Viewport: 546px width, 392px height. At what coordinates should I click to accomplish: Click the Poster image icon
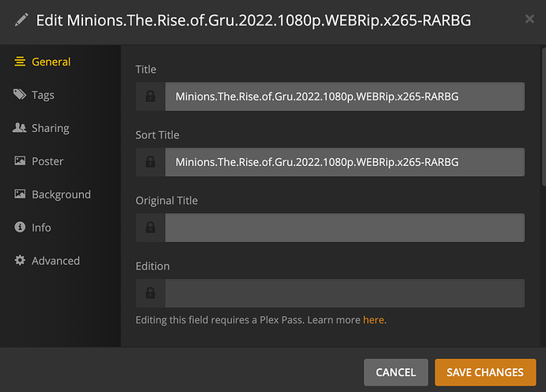20,161
